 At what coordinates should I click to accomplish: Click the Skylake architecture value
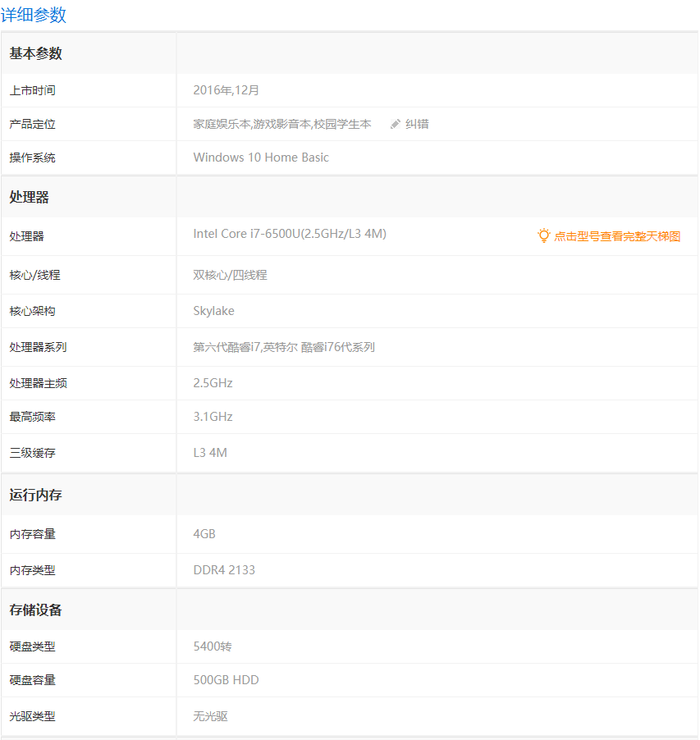click(x=213, y=311)
